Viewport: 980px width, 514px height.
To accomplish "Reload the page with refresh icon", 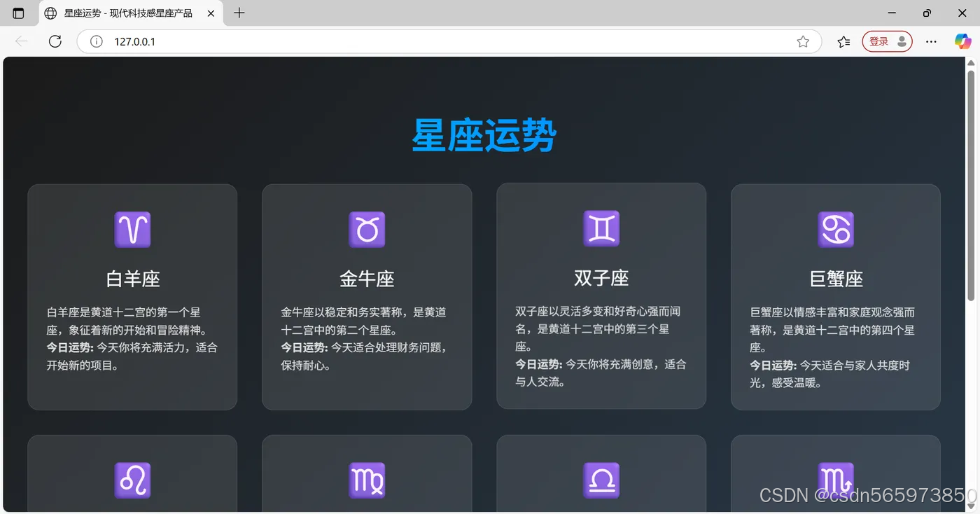I will 55,41.
